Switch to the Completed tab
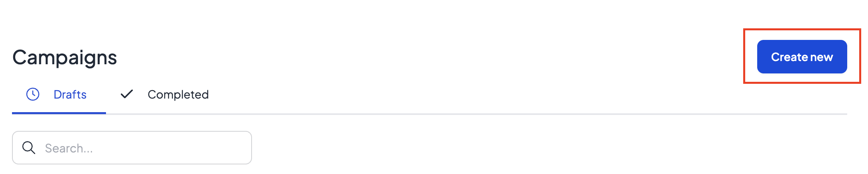Viewport: 868px width, 174px height. point(164,95)
